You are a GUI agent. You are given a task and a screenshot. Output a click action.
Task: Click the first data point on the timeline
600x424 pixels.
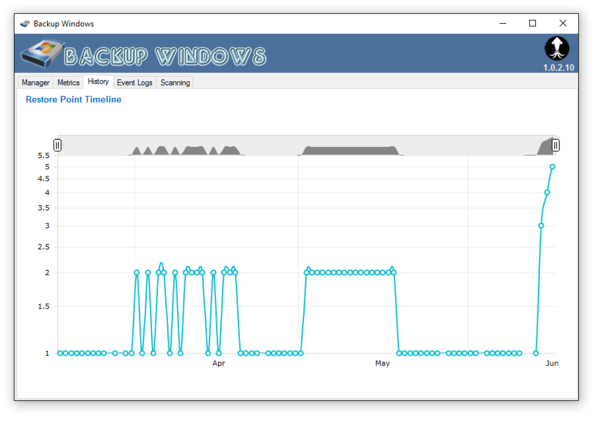pyautogui.click(x=60, y=353)
